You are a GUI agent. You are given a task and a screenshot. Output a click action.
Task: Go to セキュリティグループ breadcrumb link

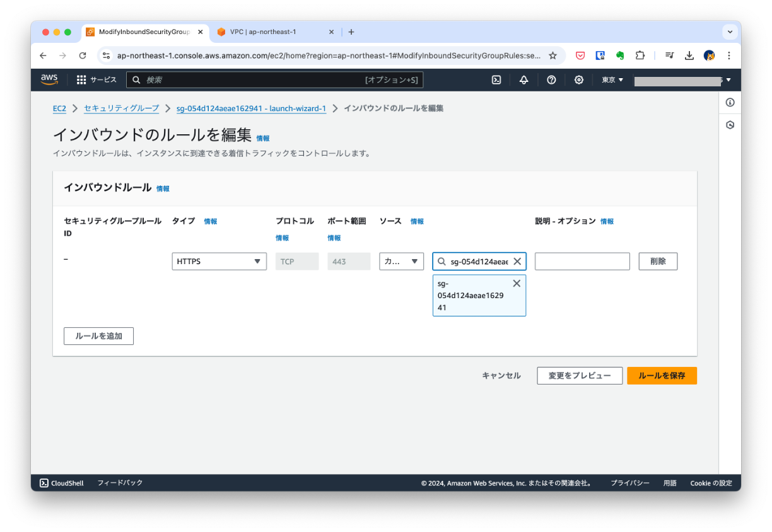pyautogui.click(x=122, y=108)
